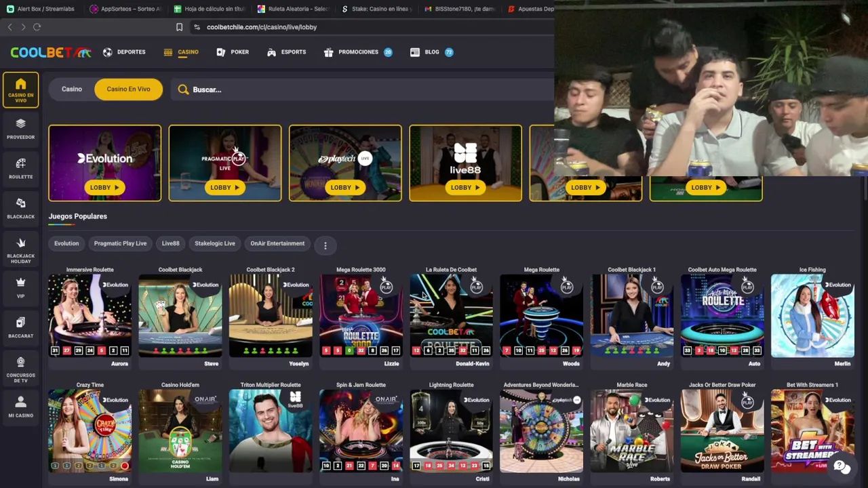Switch to Ruleta Aleatoria browser tab
This screenshot has height=488, width=868.
click(293, 9)
